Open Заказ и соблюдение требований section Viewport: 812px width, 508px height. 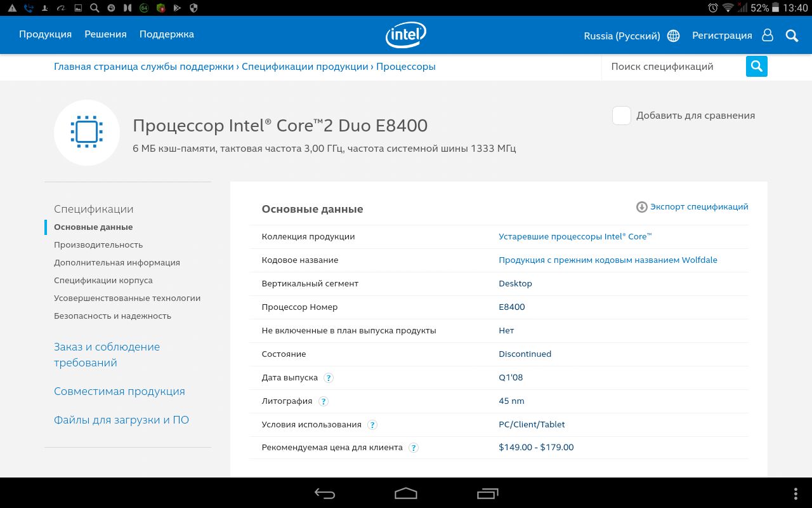pos(107,355)
